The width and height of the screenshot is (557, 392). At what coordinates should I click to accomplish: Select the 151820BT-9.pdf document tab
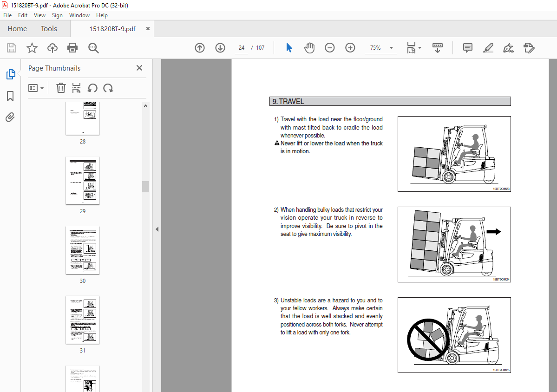pyautogui.click(x=112, y=29)
